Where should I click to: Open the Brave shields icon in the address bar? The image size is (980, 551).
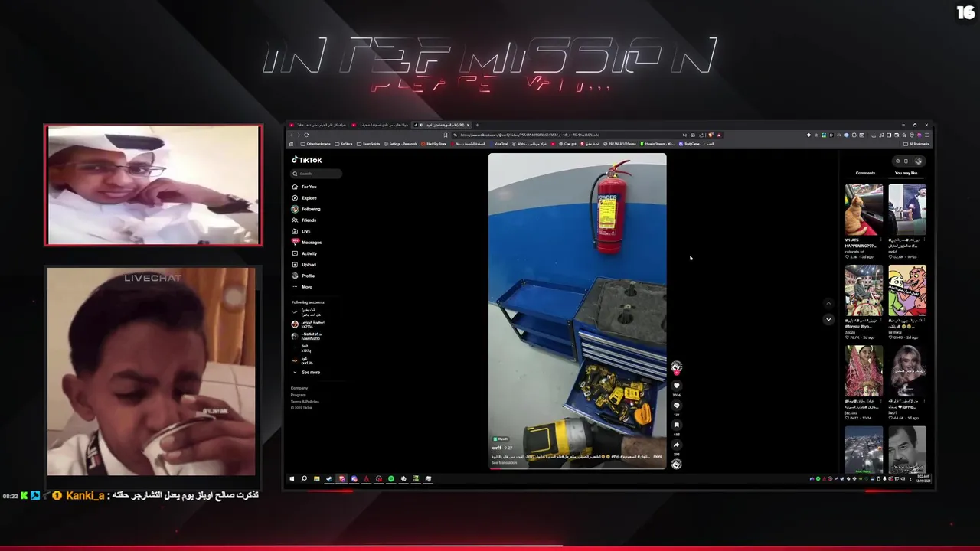710,135
